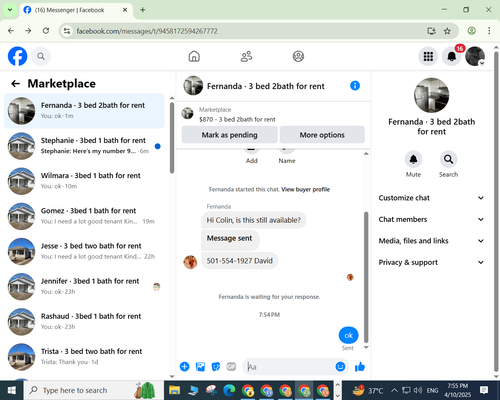Open Chrome profile icon
The width and height of the screenshot is (500, 400).
pyautogui.click(x=471, y=31)
